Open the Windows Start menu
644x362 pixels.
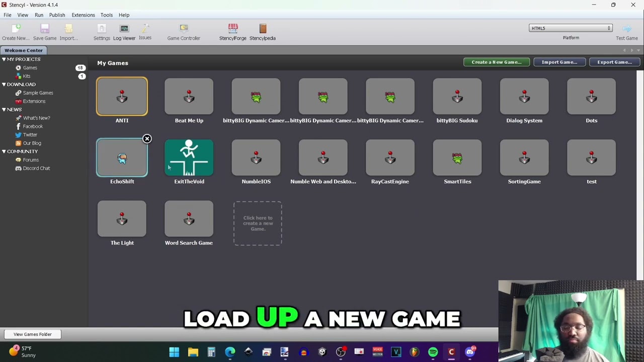[174, 352]
